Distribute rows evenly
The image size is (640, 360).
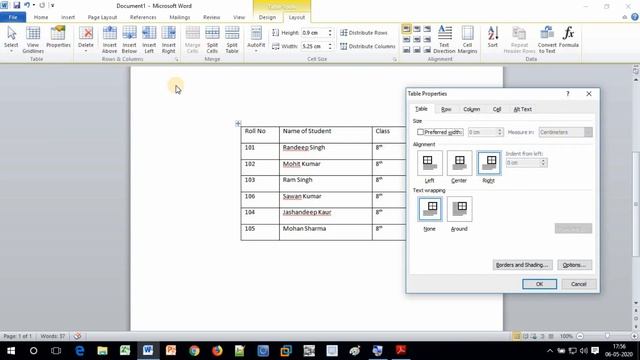click(x=364, y=33)
